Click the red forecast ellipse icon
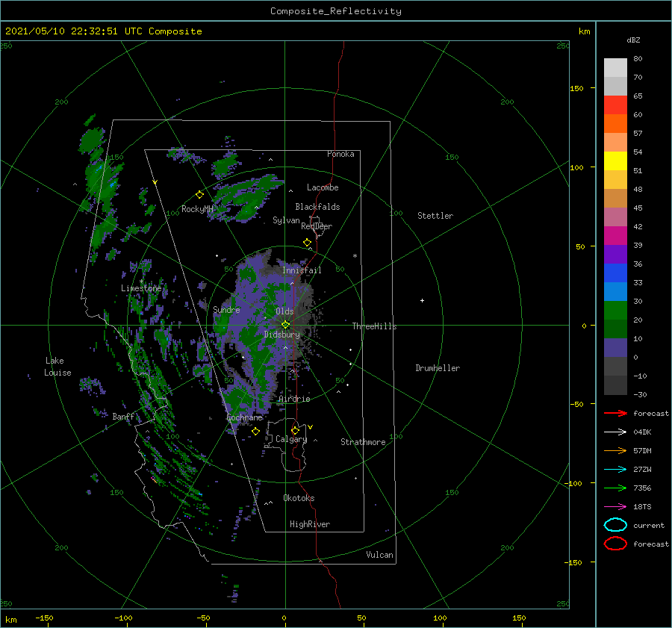Screen dimensions: 672x628 (x=615, y=544)
